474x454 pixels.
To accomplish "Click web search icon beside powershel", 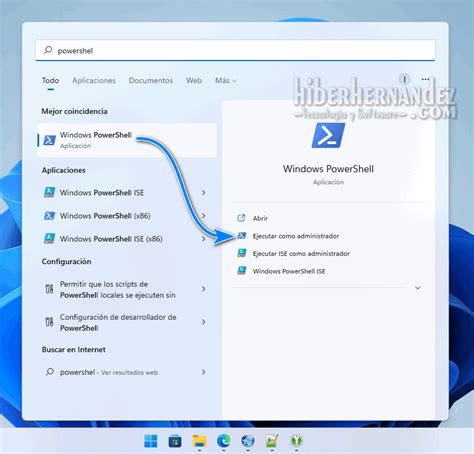I will click(50, 372).
